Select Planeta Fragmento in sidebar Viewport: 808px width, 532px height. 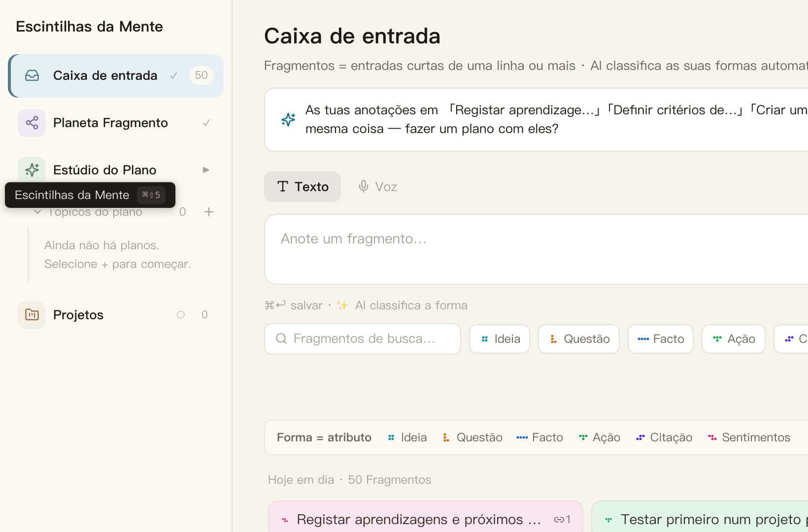click(116, 123)
